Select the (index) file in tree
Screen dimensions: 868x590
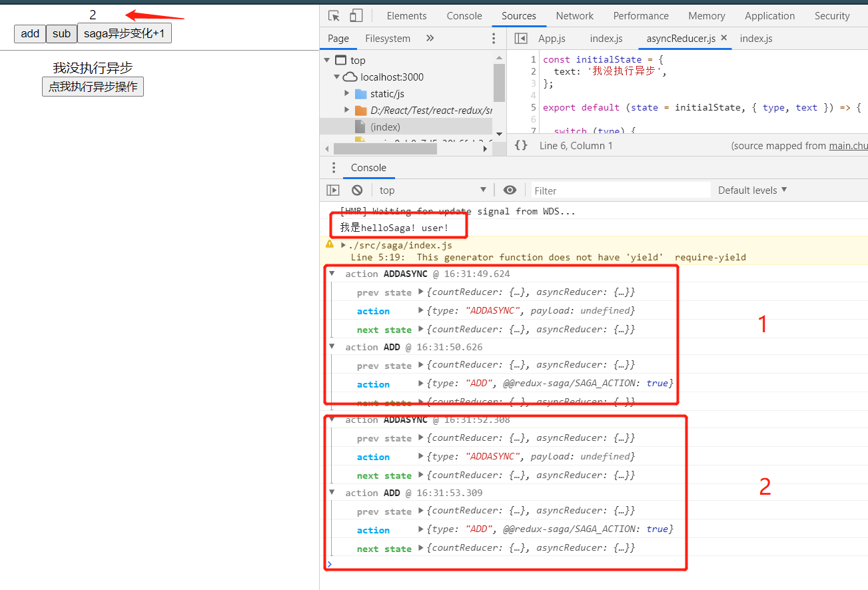click(x=406, y=127)
